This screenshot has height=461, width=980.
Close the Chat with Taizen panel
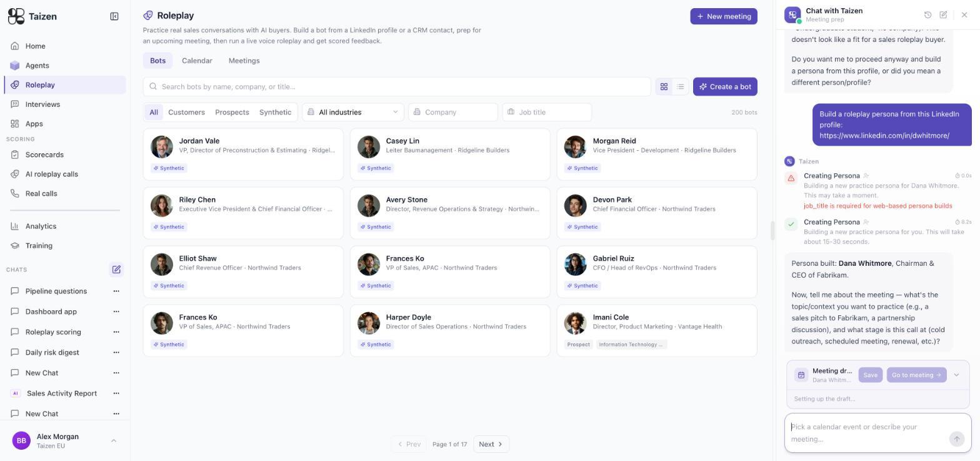click(964, 15)
